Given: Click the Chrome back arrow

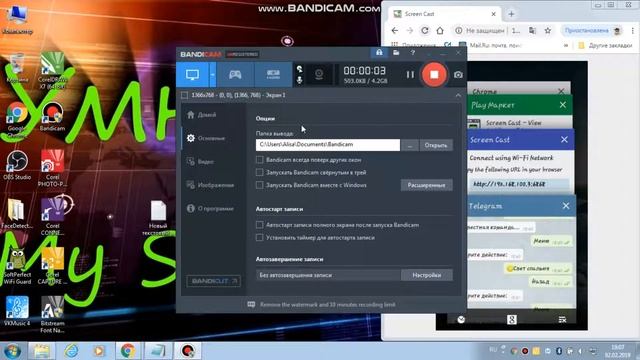Looking at the screenshot, I should tap(395, 31).
